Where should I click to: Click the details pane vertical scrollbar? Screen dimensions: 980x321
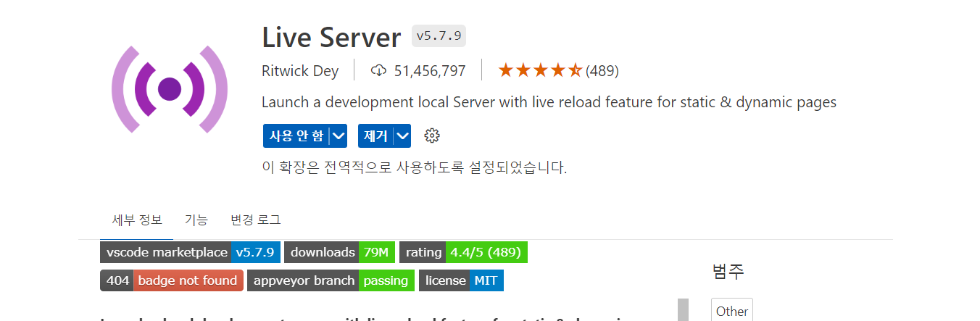coord(683,309)
